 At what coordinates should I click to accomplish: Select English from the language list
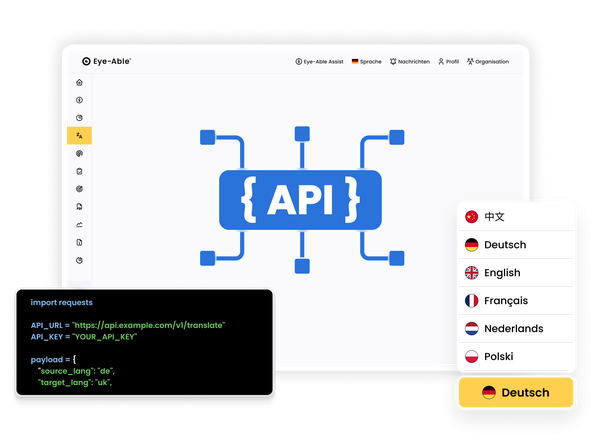(x=516, y=273)
